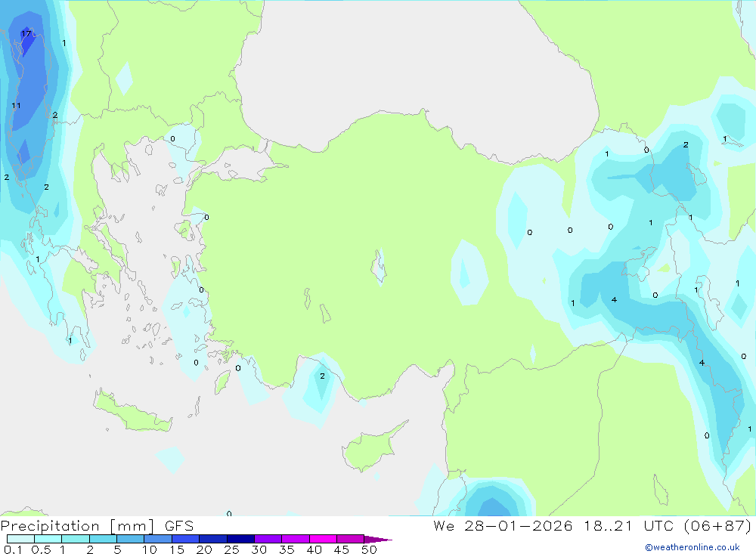The width and height of the screenshot is (756, 554).
Task: Select the 0.1–0.5 mm legend color swatch
Action: click(x=20, y=539)
